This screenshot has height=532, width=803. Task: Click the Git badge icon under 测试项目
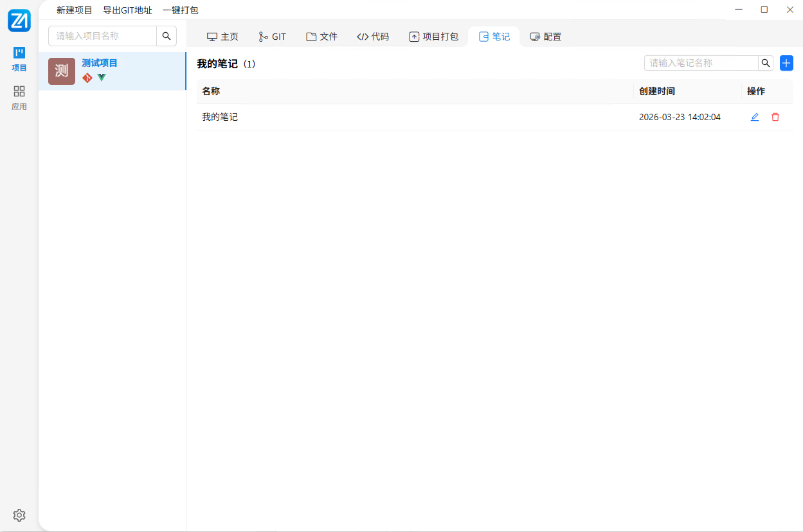tap(87, 77)
